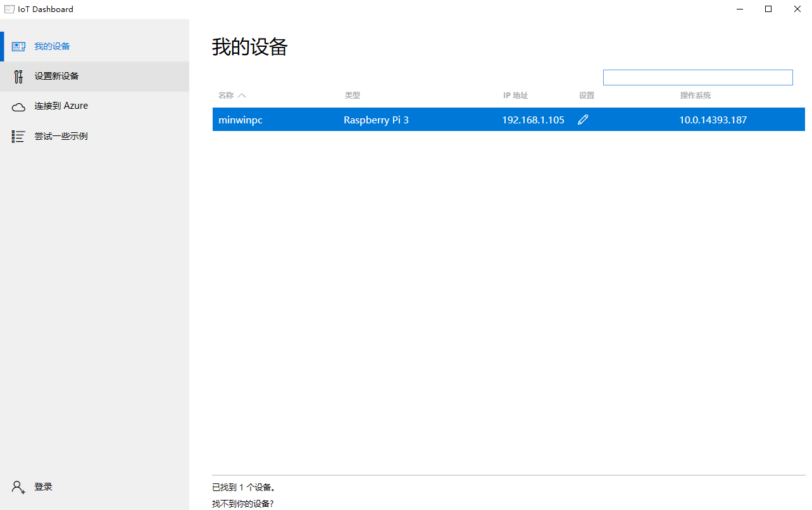
Task: Click the IoT Dashboard title bar app icon
Action: coord(9,9)
